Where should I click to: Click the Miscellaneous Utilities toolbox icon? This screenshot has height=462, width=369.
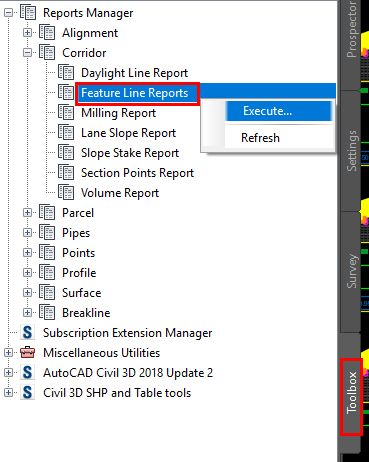click(x=27, y=352)
